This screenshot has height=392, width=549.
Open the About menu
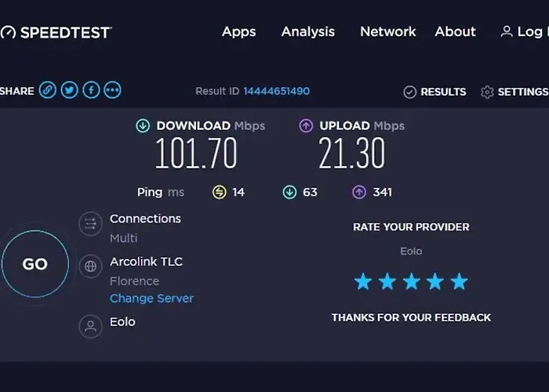click(455, 32)
